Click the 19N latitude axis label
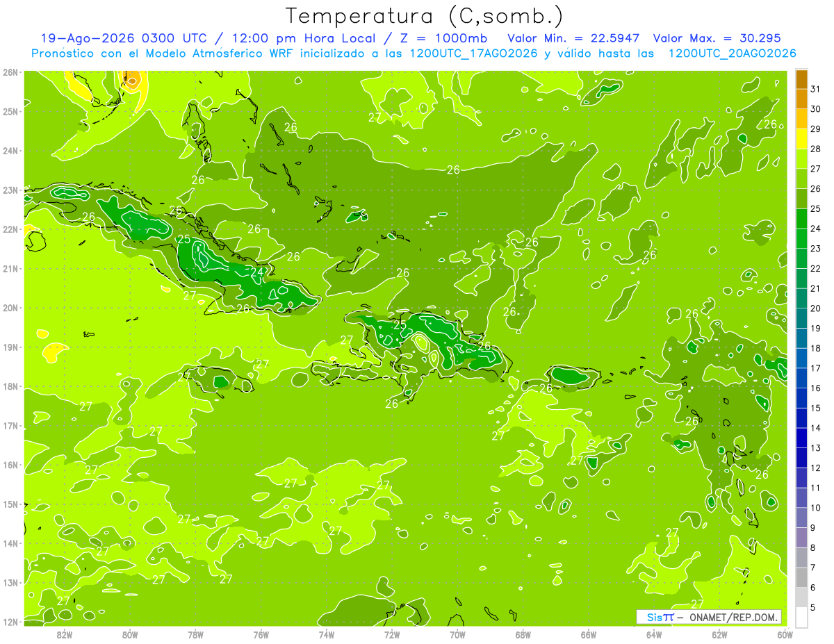 point(10,347)
